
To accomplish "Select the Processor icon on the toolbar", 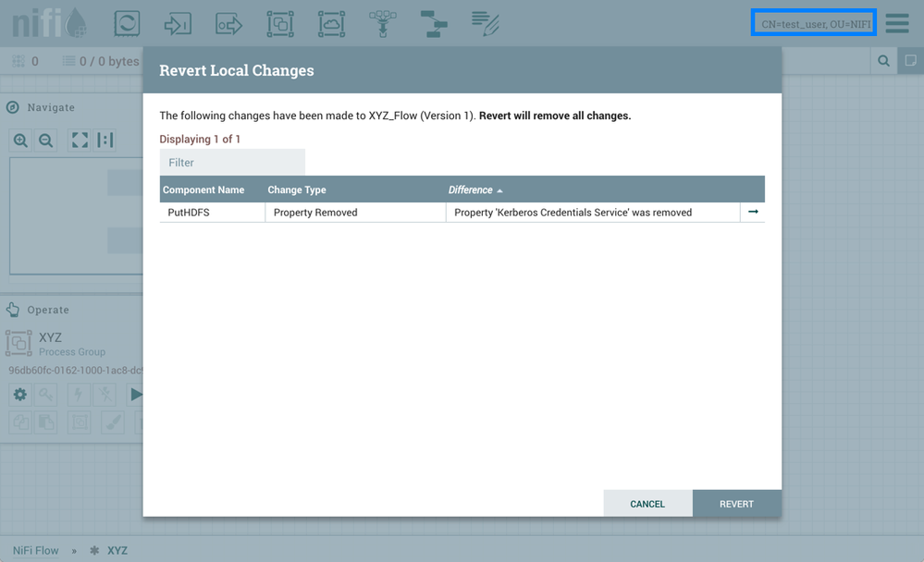I will tap(127, 22).
